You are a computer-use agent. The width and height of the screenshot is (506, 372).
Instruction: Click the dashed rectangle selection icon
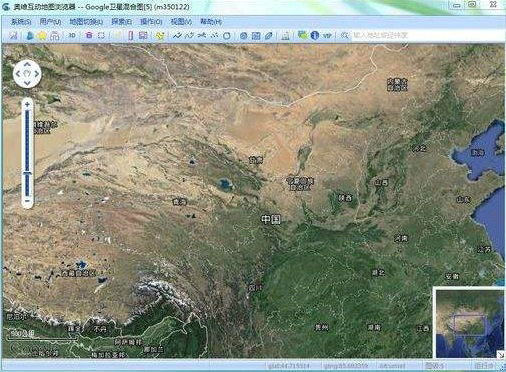click(101, 35)
